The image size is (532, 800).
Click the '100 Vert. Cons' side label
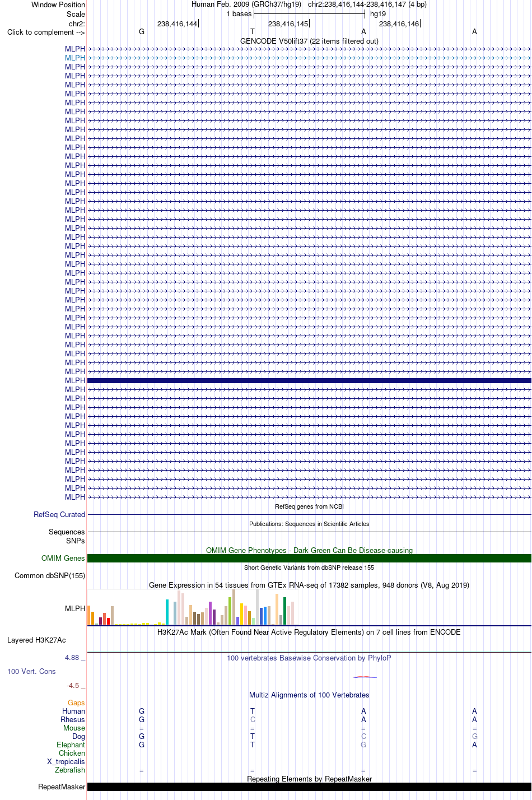31,671
